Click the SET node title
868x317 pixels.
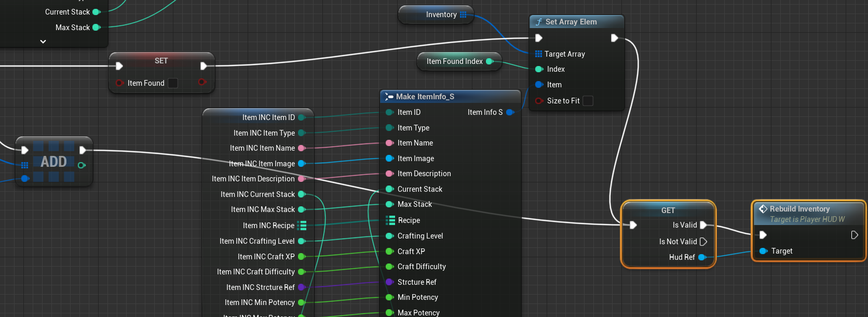point(161,61)
